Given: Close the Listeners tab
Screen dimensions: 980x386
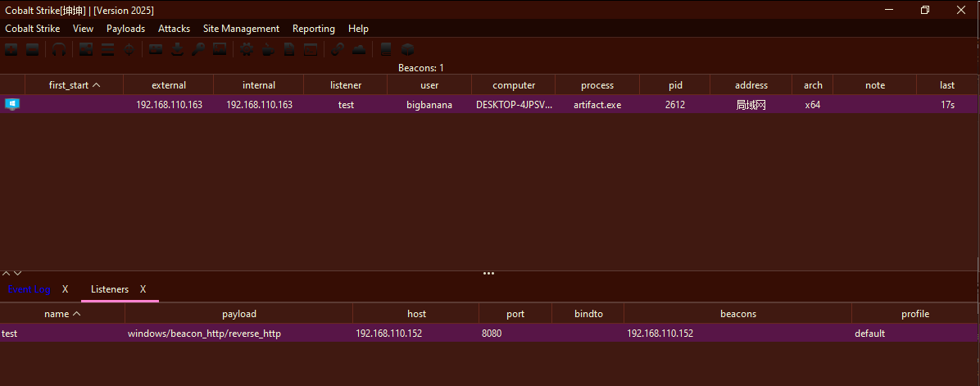Looking at the screenshot, I should point(143,289).
